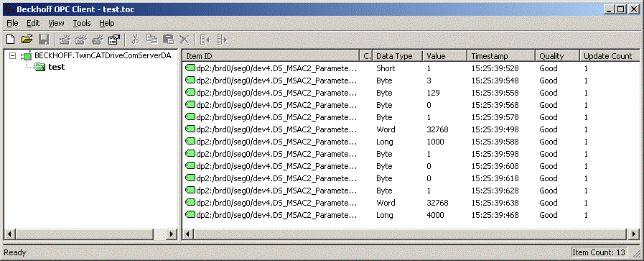Sort by the Data Type column header

click(398, 56)
